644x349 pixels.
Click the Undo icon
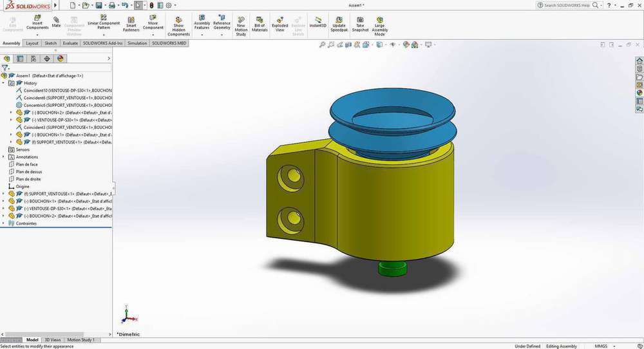coord(125,5)
